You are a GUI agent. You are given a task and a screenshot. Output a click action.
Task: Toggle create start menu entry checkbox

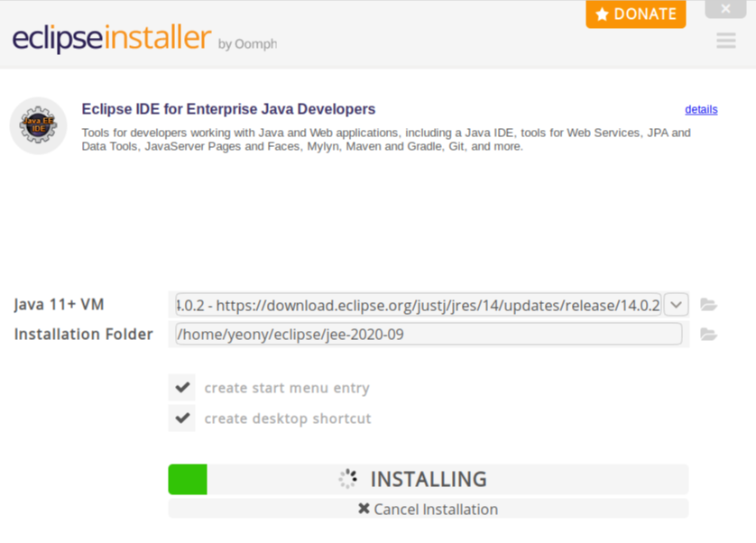coord(181,387)
